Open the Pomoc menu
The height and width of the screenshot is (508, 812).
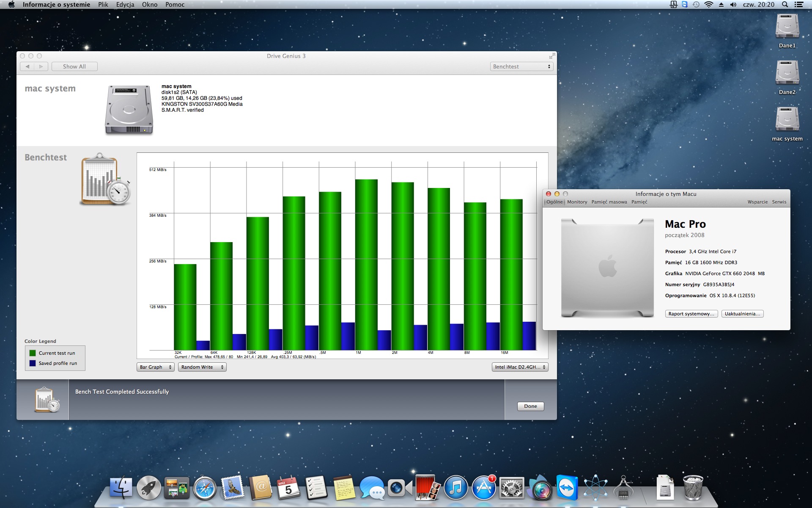coord(175,5)
